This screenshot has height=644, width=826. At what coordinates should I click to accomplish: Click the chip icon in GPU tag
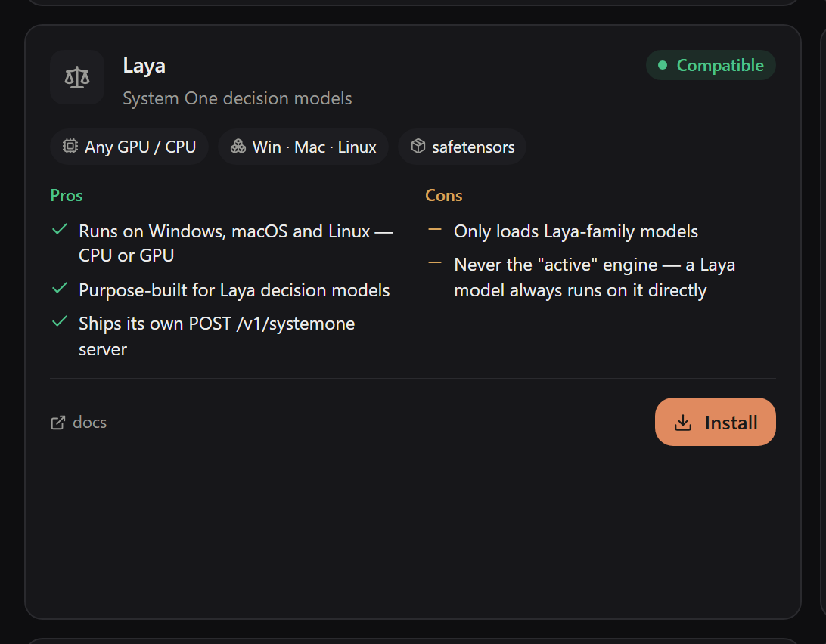click(70, 146)
